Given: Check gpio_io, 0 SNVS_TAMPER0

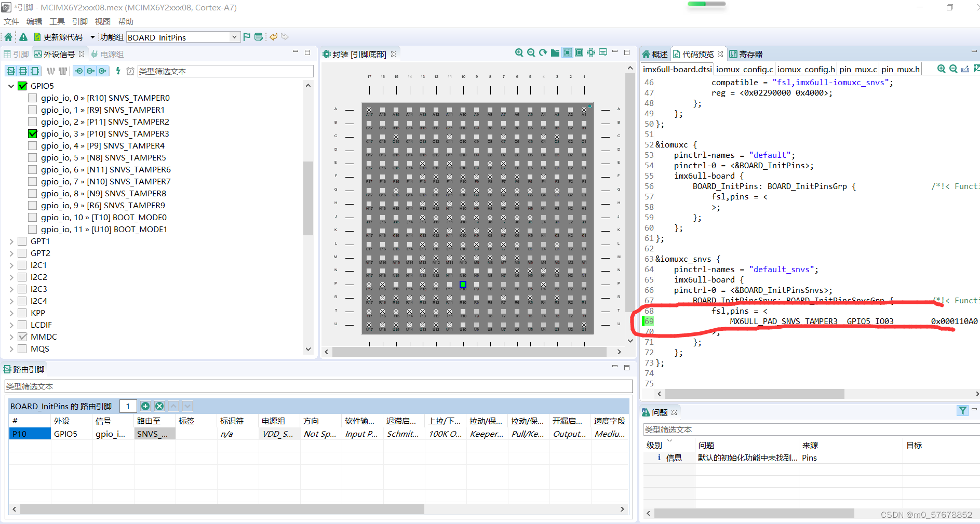Looking at the screenshot, I should click(x=32, y=98).
